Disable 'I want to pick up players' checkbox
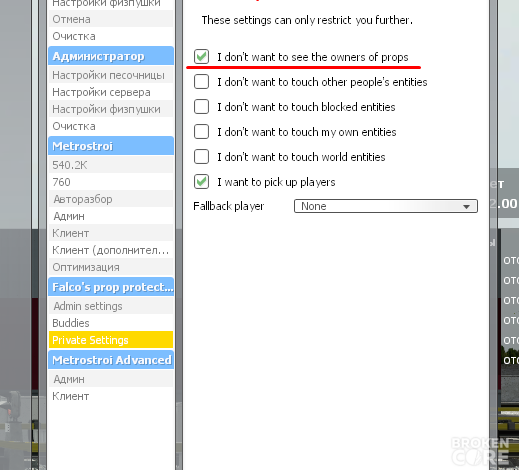The image size is (519, 470). 201,182
